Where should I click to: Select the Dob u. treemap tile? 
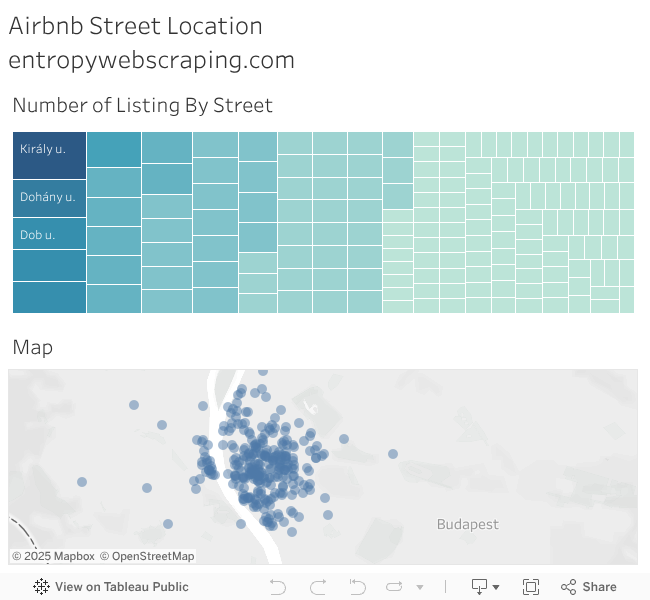pos(49,234)
